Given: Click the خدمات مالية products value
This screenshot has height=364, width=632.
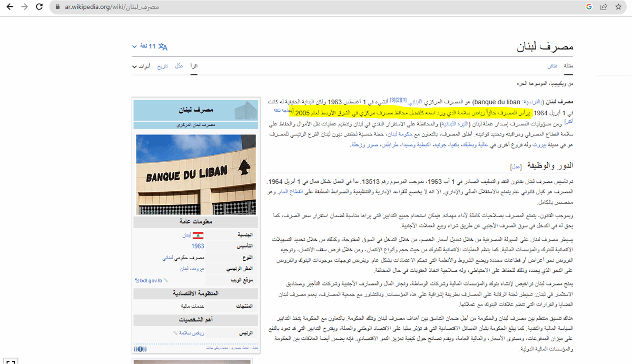Looking at the screenshot, I should (x=192, y=306).
